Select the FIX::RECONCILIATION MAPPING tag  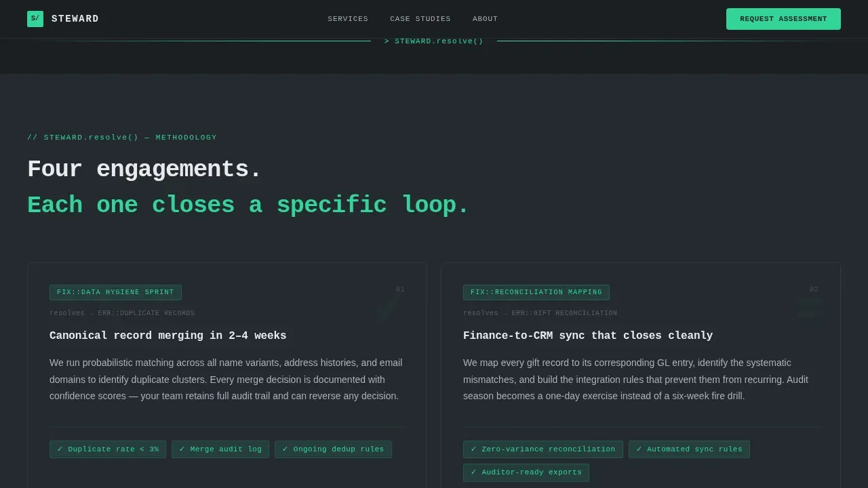point(536,292)
